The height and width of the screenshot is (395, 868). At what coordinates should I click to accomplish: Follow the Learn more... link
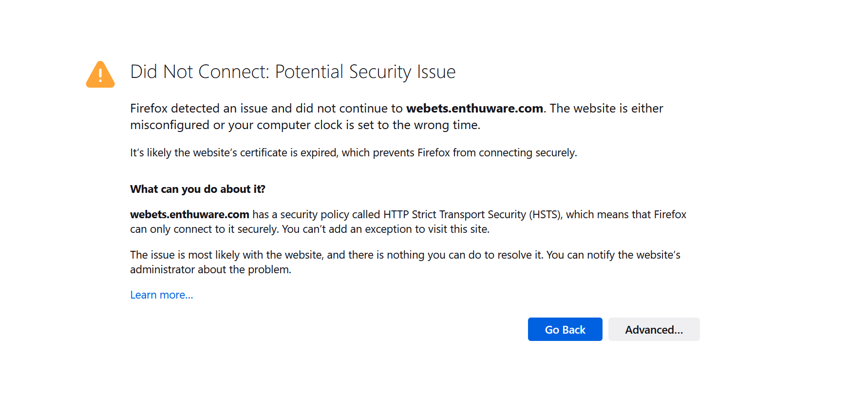(161, 295)
